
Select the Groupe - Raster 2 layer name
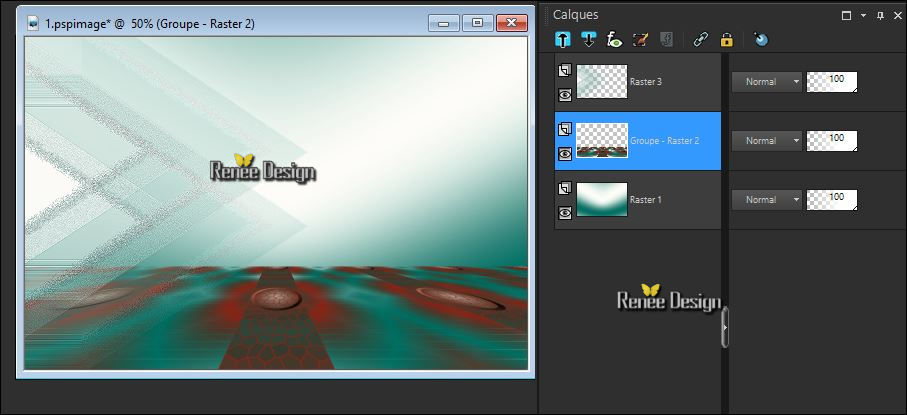point(664,141)
